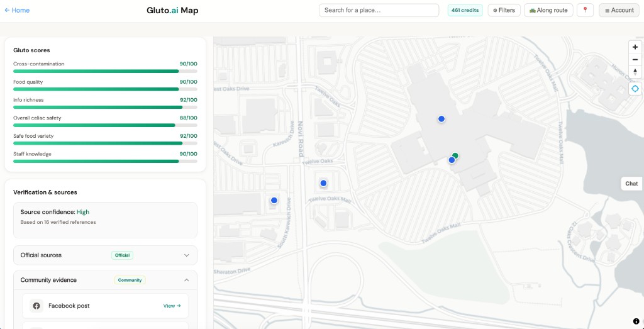The width and height of the screenshot is (644, 329).
Task: Click the Verification & sources heading
Action: [45, 192]
